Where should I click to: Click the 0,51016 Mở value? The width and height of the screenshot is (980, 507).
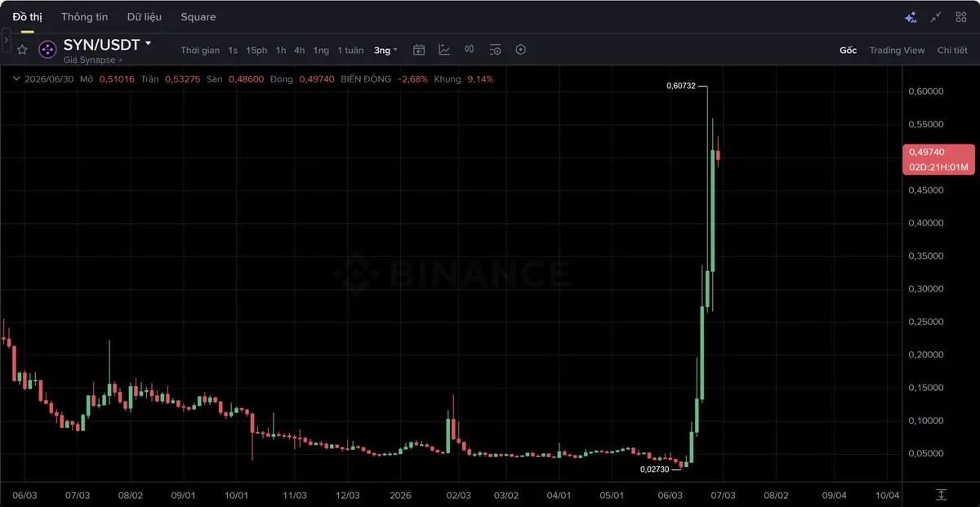click(x=117, y=79)
